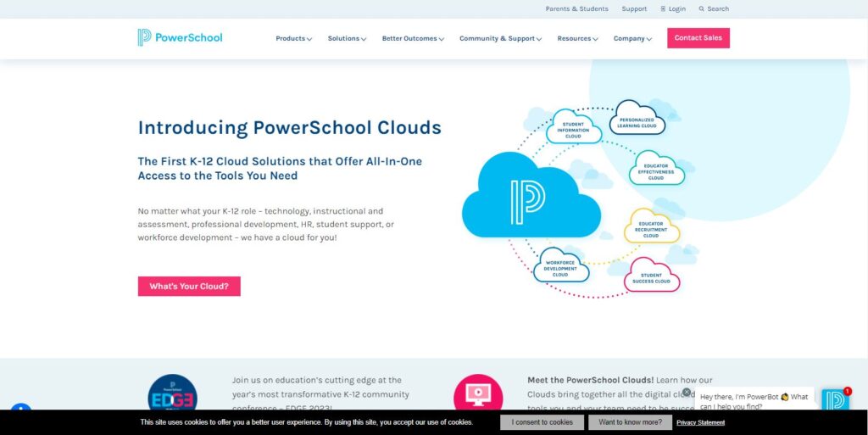The height and width of the screenshot is (435, 868).
Task: Click the First K-12 Cloud Solutions subheading
Action: [x=280, y=168]
